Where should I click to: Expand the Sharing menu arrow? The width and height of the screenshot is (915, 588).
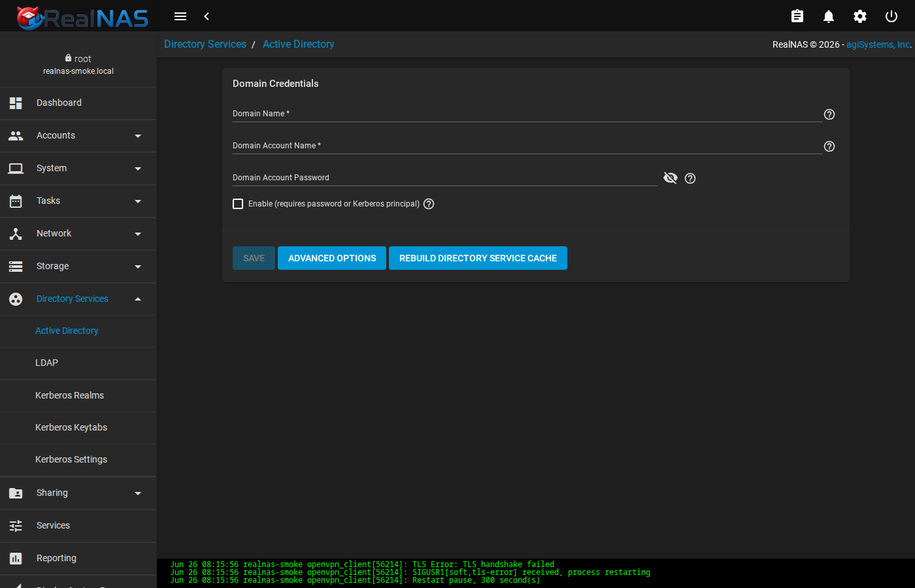click(138, 493)
